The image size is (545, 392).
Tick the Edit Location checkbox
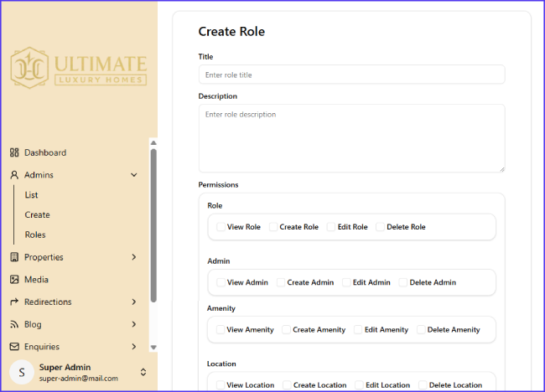click(359, 385)
